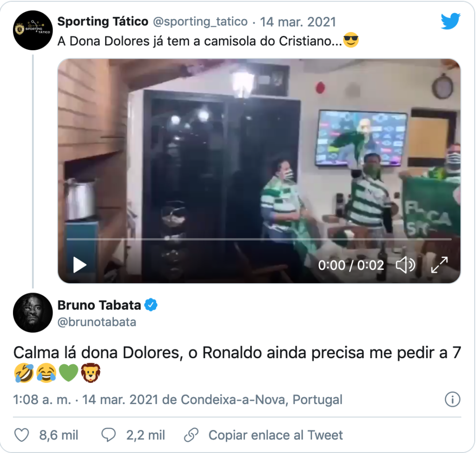
Task: Click Copiar enlace al Tweet
Action: pyautogui.click(x=275, y=435)
